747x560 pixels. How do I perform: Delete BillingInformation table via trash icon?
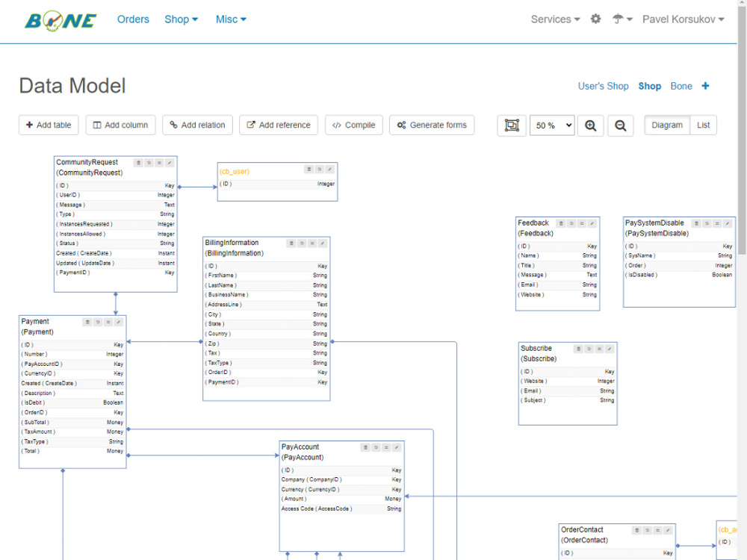[291, 243]
